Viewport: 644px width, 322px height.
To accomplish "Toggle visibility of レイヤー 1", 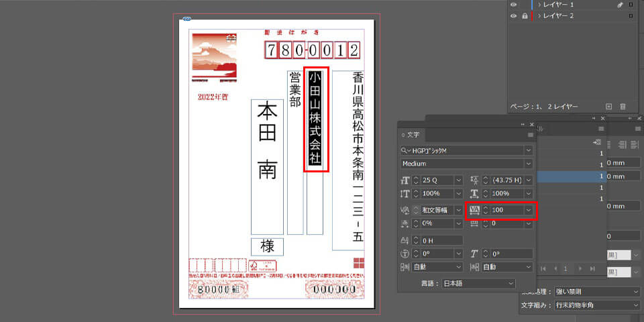I will [514, 5].
